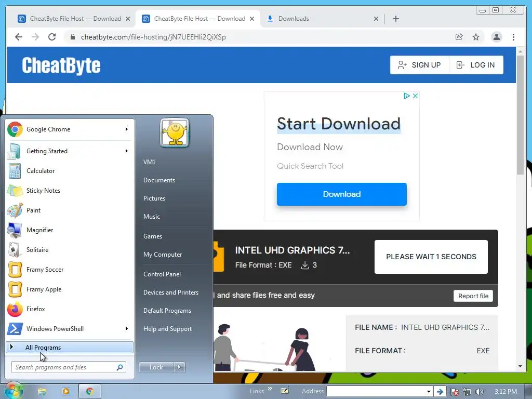Open My Computer from Start menu
Image resolution: width=532 pixels, height=399 pixels.
(163, 255)
